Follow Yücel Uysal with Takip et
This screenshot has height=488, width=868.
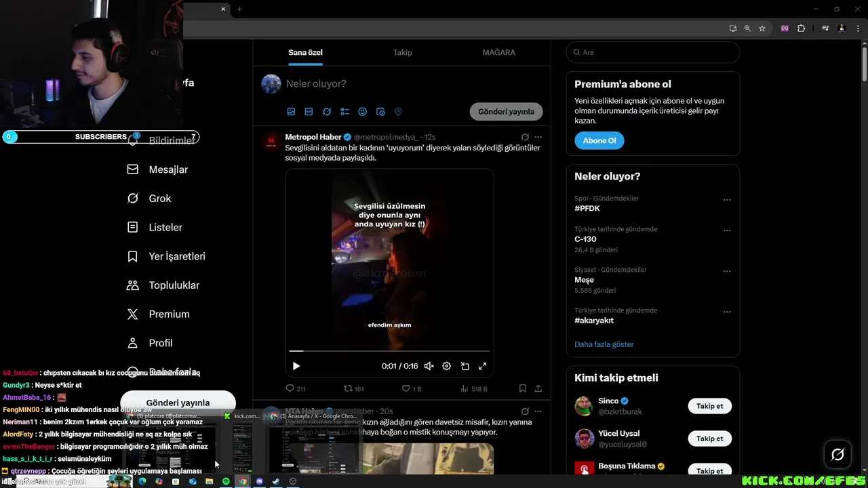[710, 439]
